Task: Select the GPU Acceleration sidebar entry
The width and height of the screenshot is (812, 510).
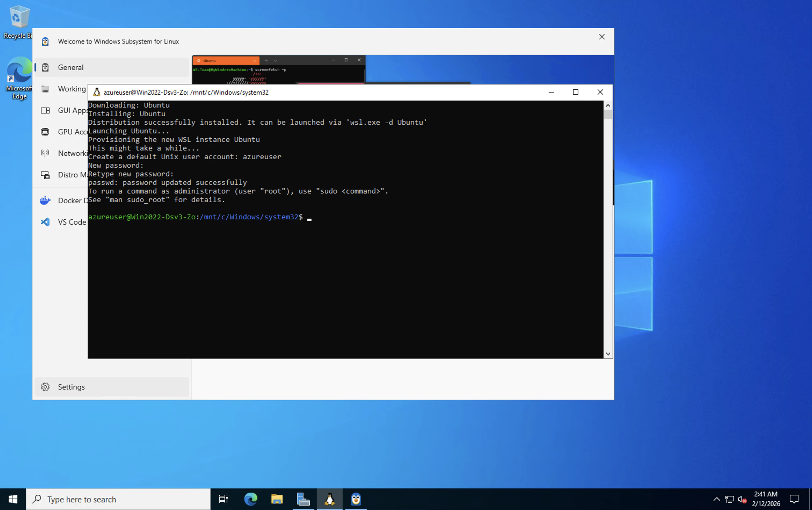Action: 61,132
